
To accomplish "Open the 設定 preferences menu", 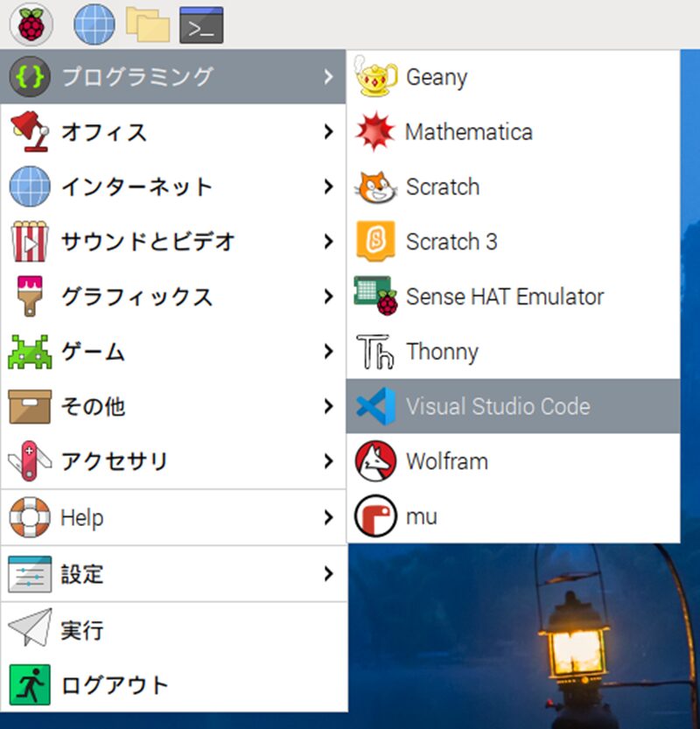I will point(173,574).
